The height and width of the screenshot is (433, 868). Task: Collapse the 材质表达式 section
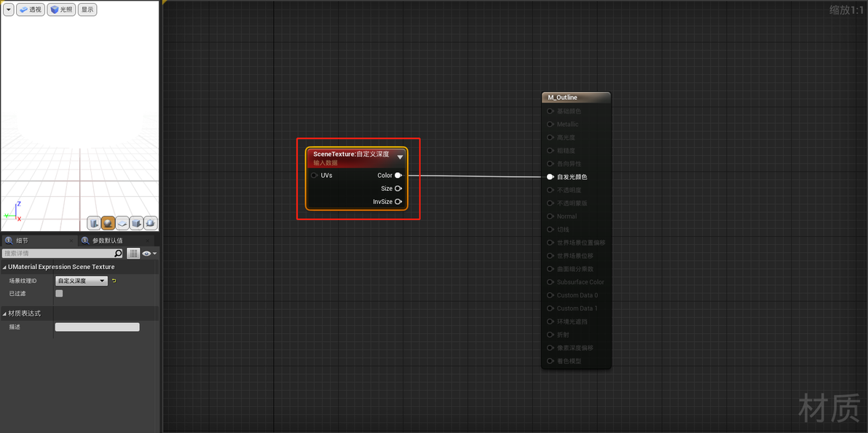pyautogui.click(x=5, y=313)
